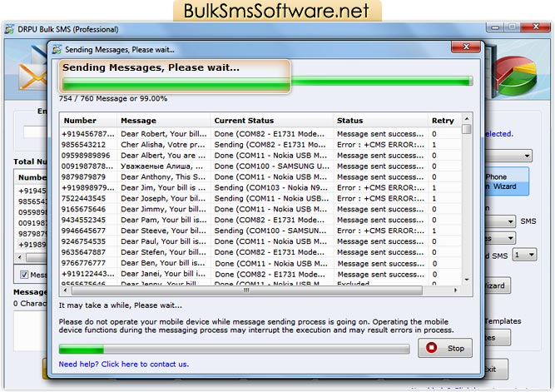Viewport: 555px width, 392px height.
Task: Click the list's horizontal scrollbar right arrow
Action: click(455, 290)
